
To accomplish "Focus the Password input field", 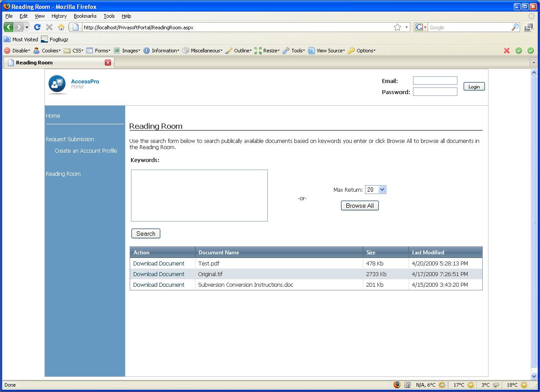I will tap(435, 92).
